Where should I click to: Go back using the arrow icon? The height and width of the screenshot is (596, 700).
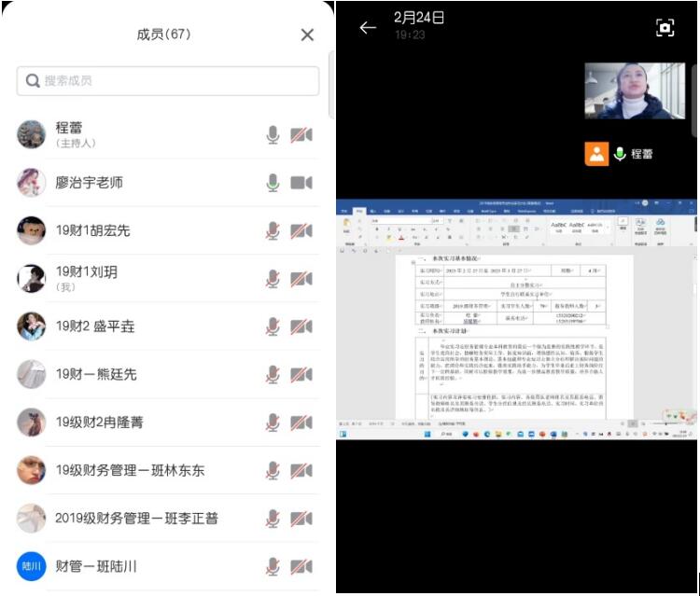tap(368, 27)
